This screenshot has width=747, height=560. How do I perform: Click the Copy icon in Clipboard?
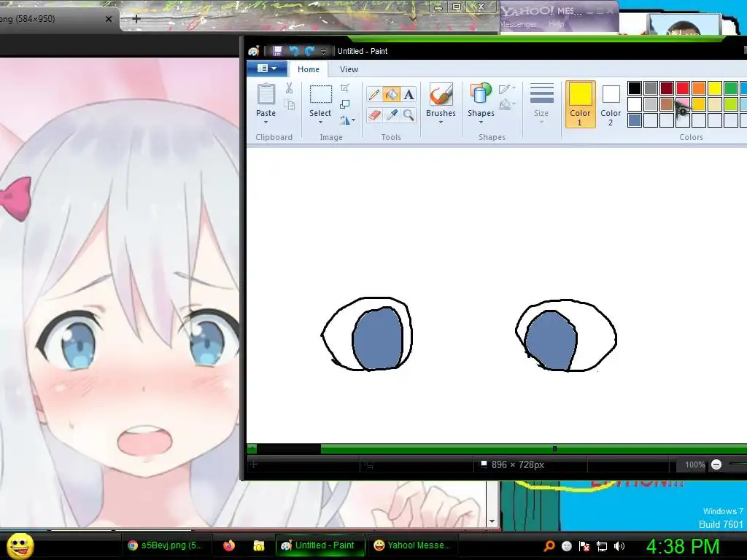(x=289, y=104)
